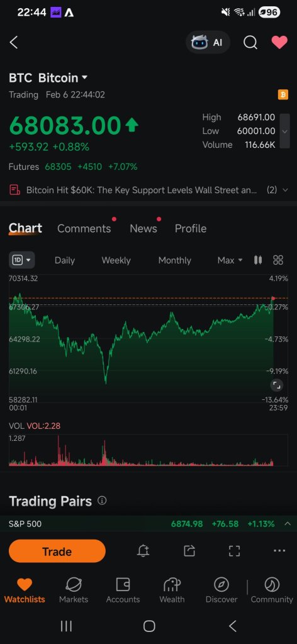The height and width of the screenshot is (644, 297).
Task: Switch to the Comments tab
Action: pyautogui.click(x=84, y=229)
